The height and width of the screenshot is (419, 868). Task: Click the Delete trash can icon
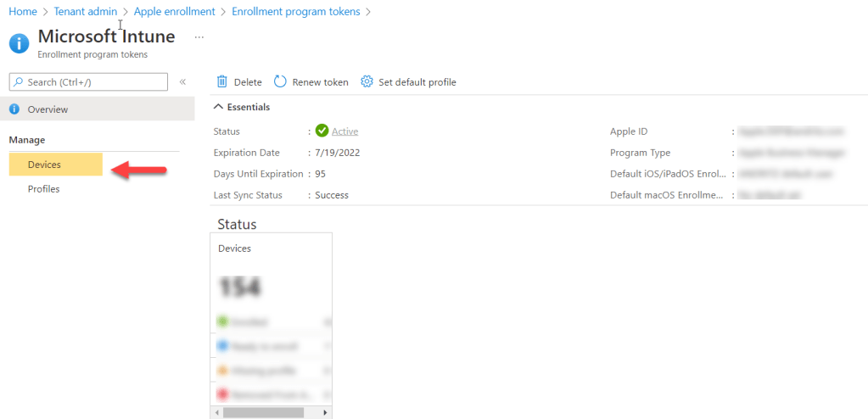pos(221,82)
